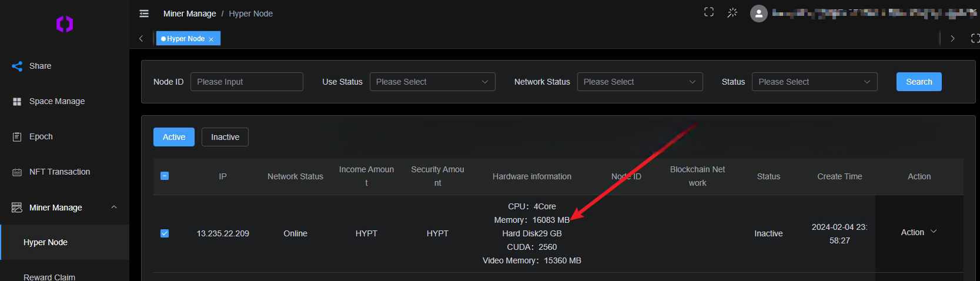Open the Use Status dropdown

click(x=432, y=82)
